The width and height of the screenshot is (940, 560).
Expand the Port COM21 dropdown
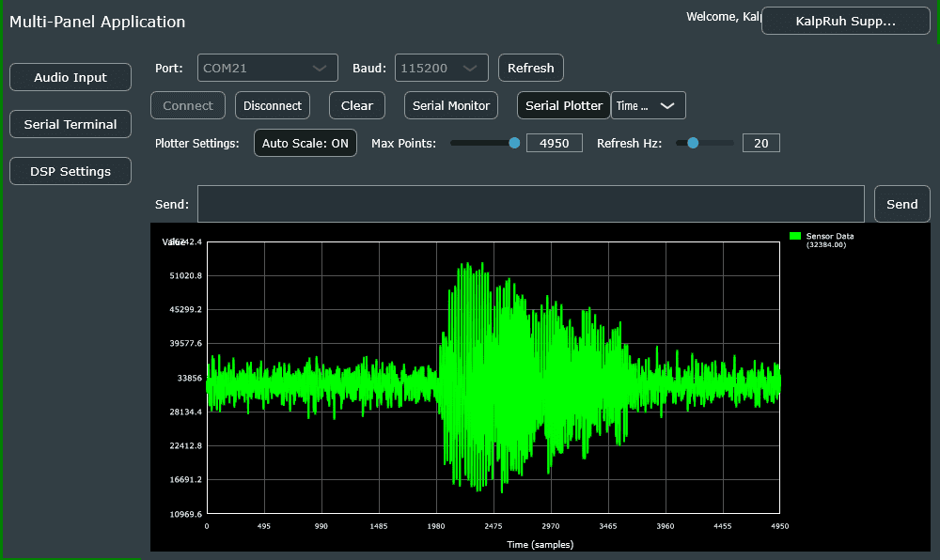[x=267, y=68]
